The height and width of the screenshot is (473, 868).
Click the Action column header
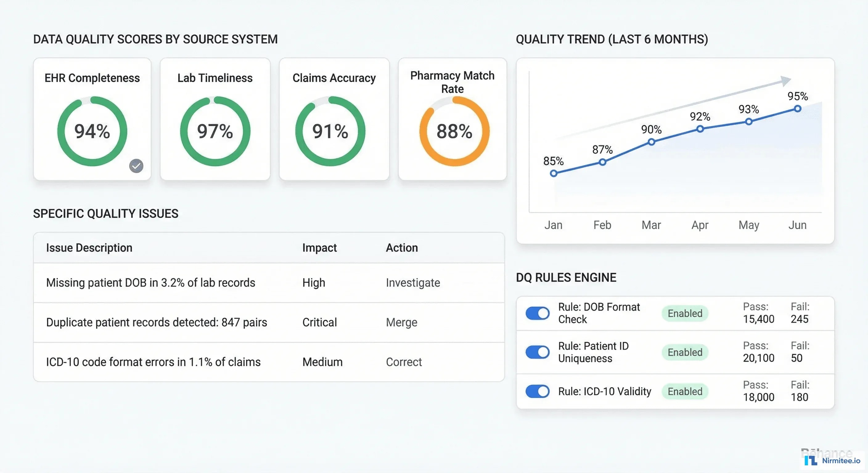pyautogui.click(x=402, y=248)
